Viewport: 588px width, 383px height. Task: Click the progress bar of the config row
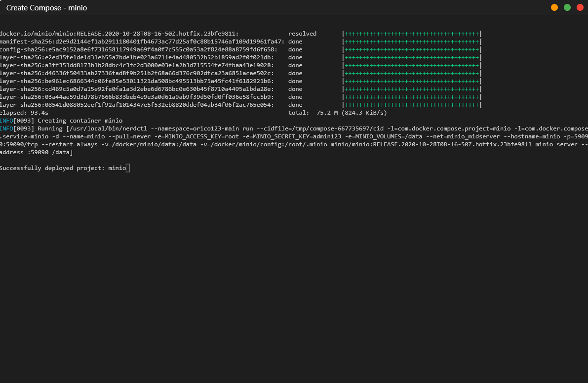coord(412,49)
